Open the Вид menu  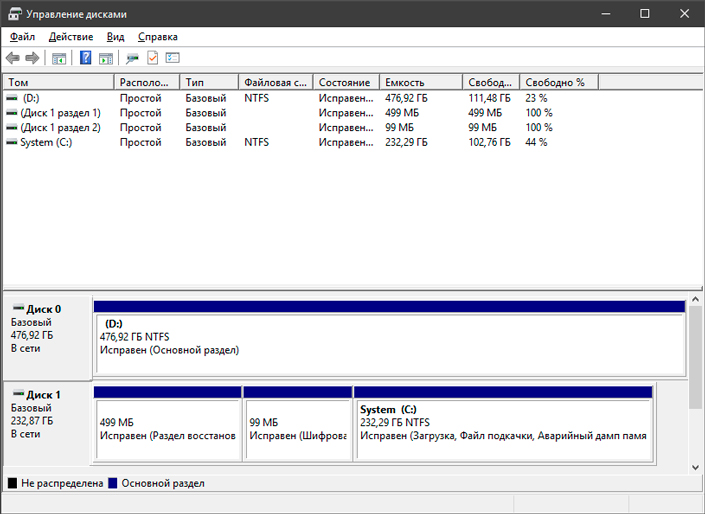point(116,37)
